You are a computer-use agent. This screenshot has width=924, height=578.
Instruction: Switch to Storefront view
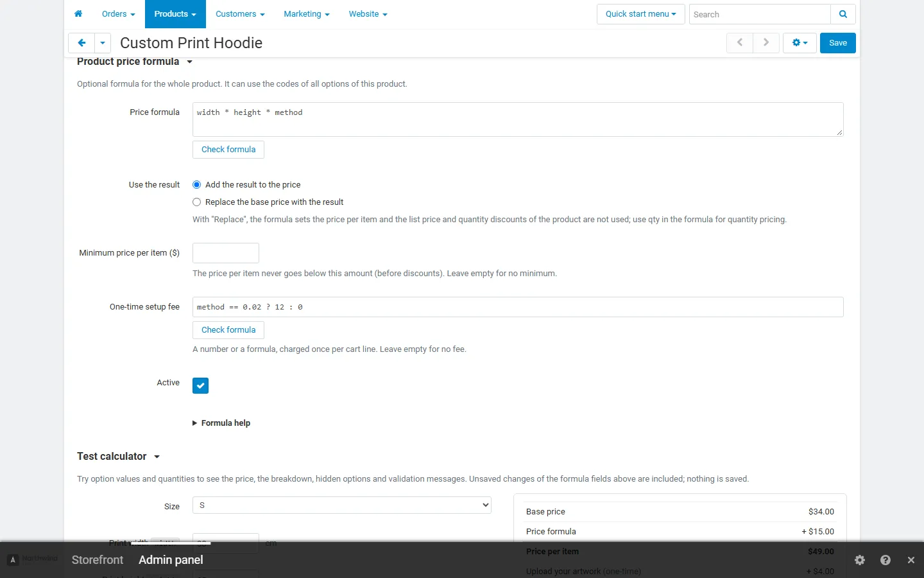pyautogui.click(x=98, y=560)
